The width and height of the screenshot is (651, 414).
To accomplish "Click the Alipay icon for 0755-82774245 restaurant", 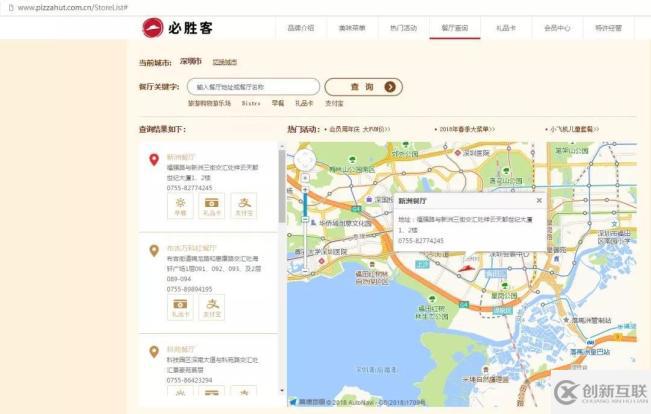I will pos(244,206).
